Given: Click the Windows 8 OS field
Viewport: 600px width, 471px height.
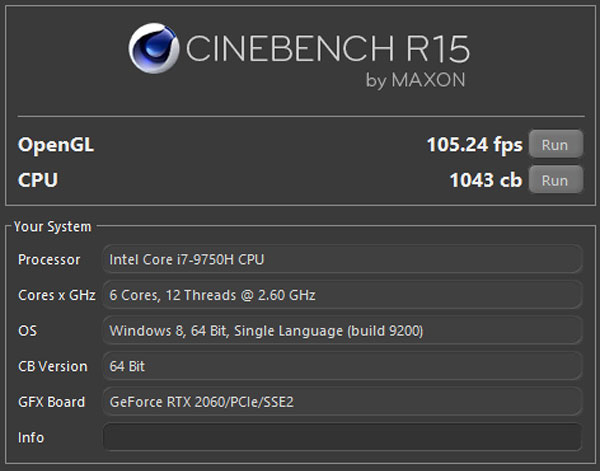Looking at the screenshot, I should click(x=342, y=331).
